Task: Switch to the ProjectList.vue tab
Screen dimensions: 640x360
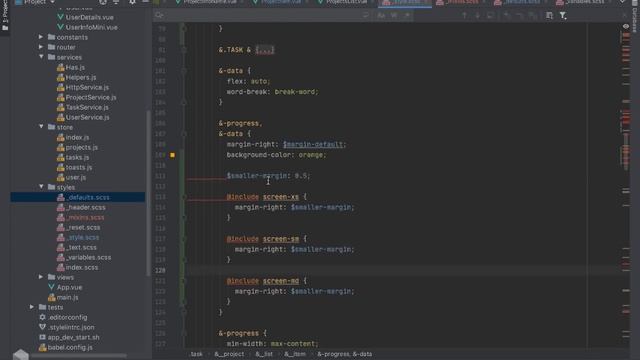Action: 342,2
